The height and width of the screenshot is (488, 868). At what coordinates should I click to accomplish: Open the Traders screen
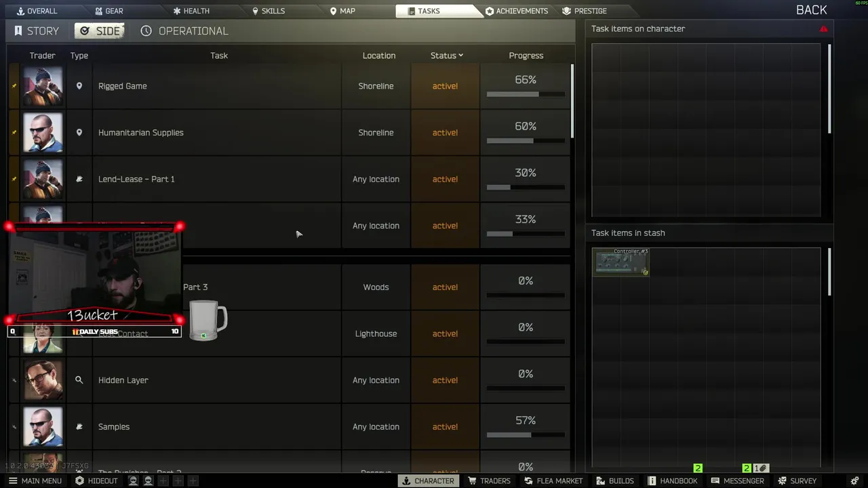click(488, 481)
